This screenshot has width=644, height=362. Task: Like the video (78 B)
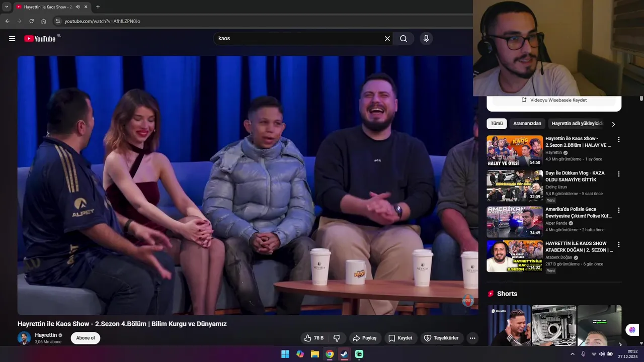pos(314,338)
